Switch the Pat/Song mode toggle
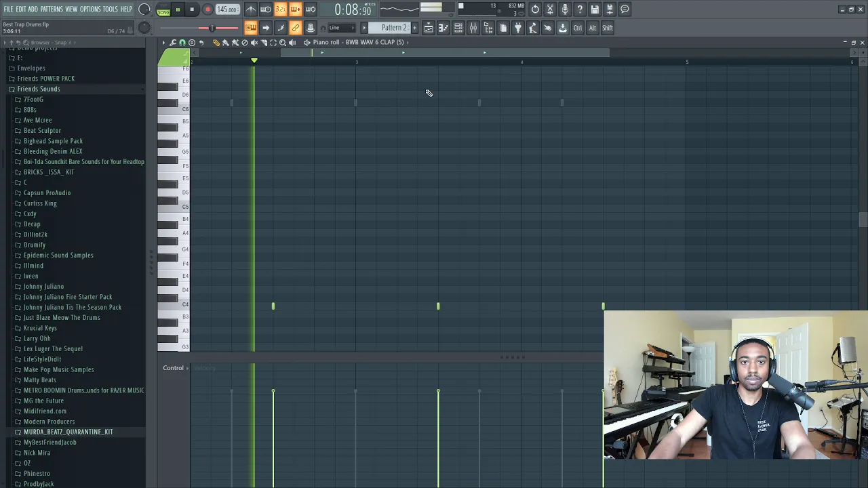 163,9
